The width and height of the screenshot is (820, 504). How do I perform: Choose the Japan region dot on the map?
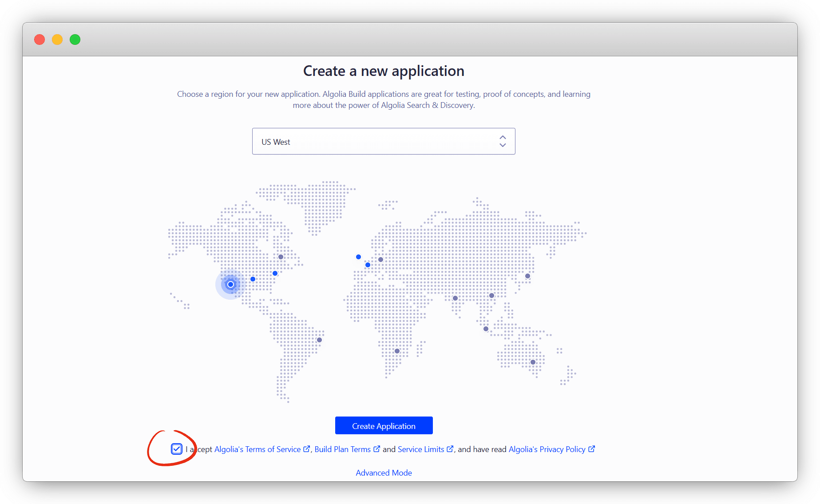click(527, 276)
